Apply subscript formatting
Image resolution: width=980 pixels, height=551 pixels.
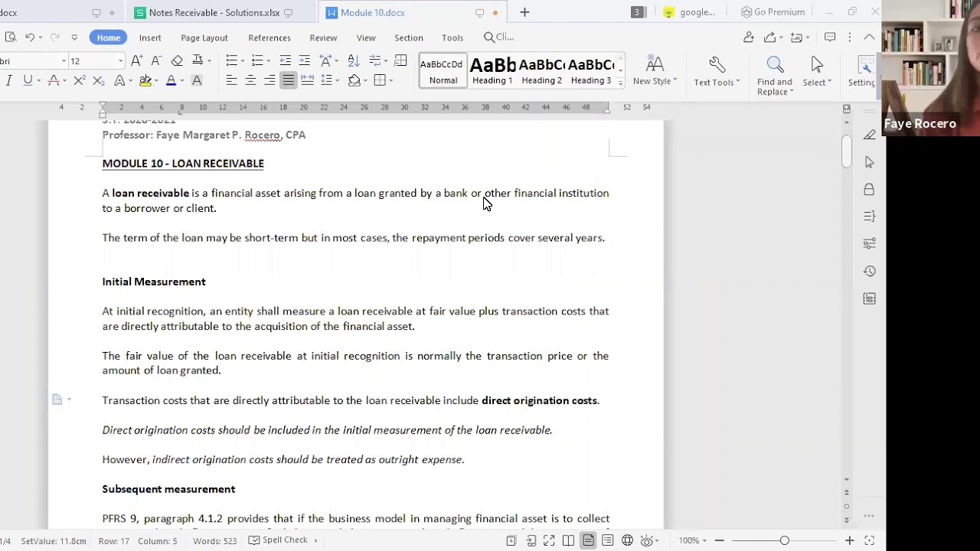tap(98, 81)
